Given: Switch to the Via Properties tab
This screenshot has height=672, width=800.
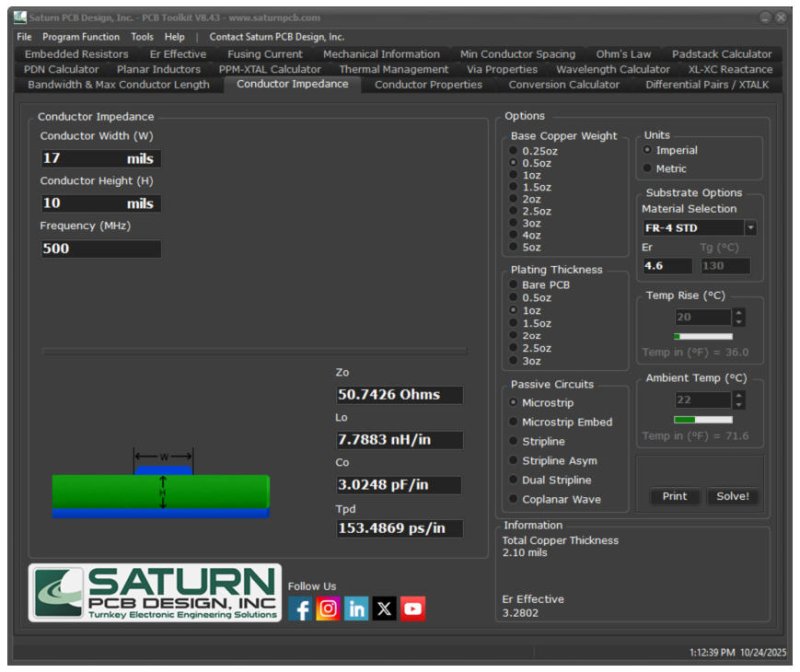Looking at the screenshot, I should 502,69.
